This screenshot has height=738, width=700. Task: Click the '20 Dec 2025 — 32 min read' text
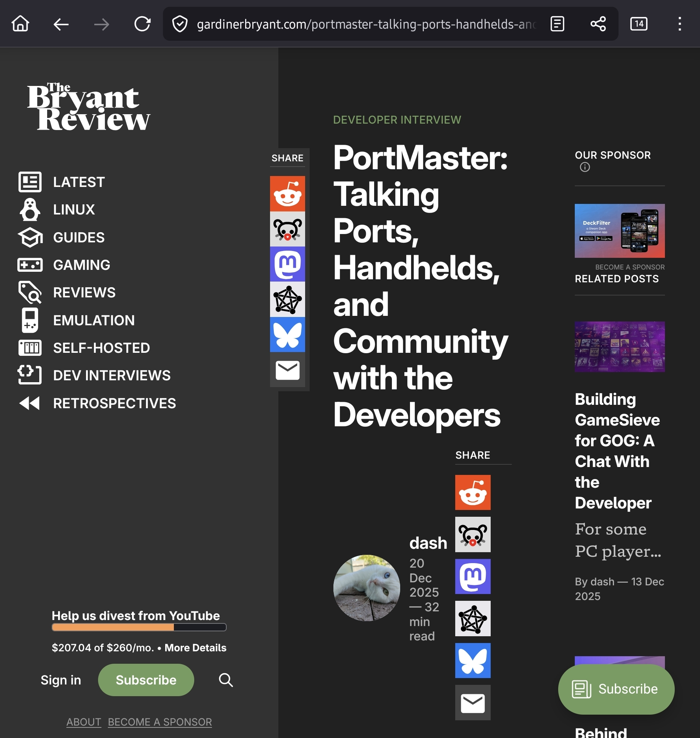[424, 600]
